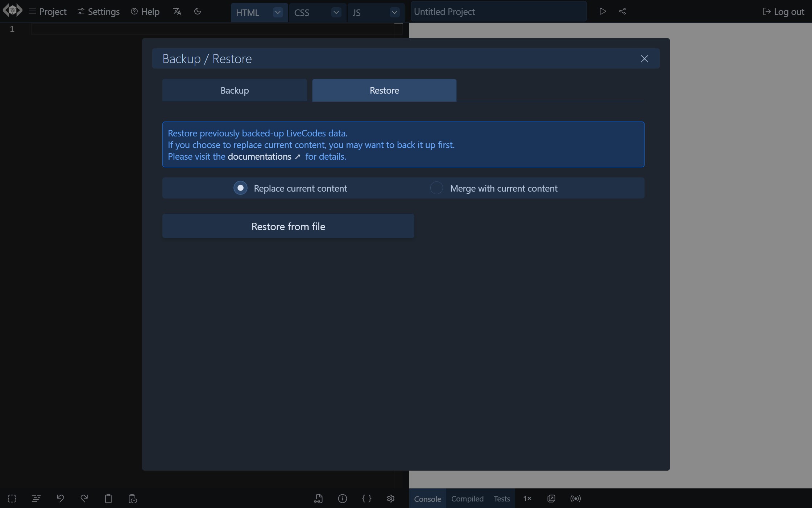The width and height of the screenshot is (812, 508).
Task: Toggle dark mode with the moon icon
Action: [x=197, y=11]
